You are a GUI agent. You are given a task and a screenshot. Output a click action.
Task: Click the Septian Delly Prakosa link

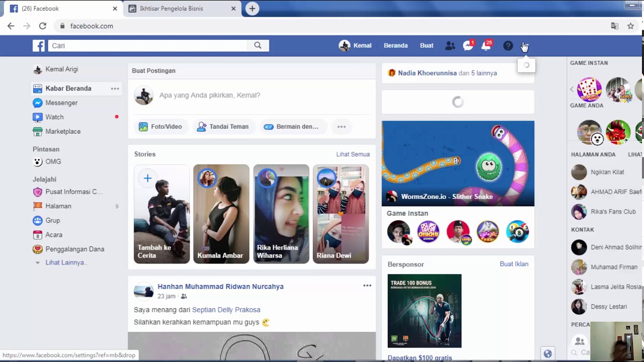[226, 310]
